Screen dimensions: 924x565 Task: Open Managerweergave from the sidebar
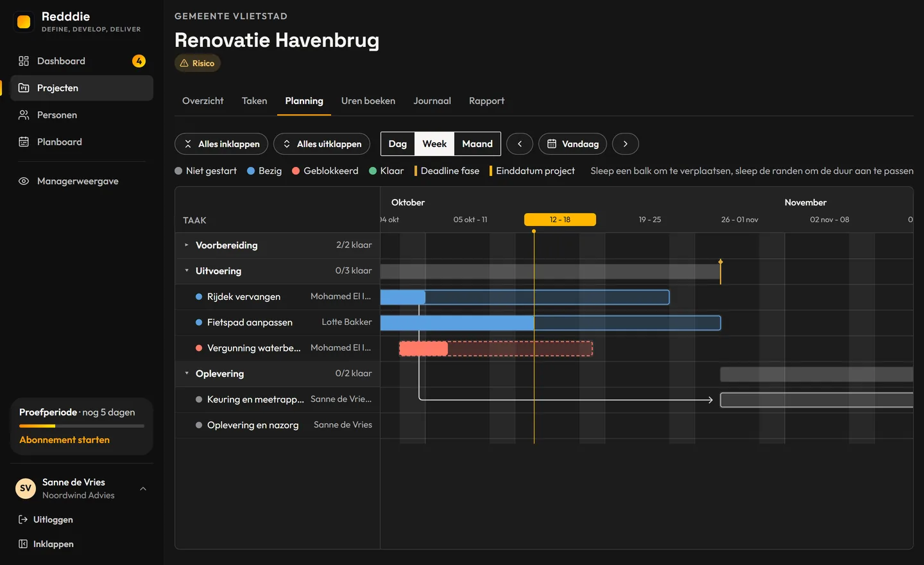coord(81,181)
